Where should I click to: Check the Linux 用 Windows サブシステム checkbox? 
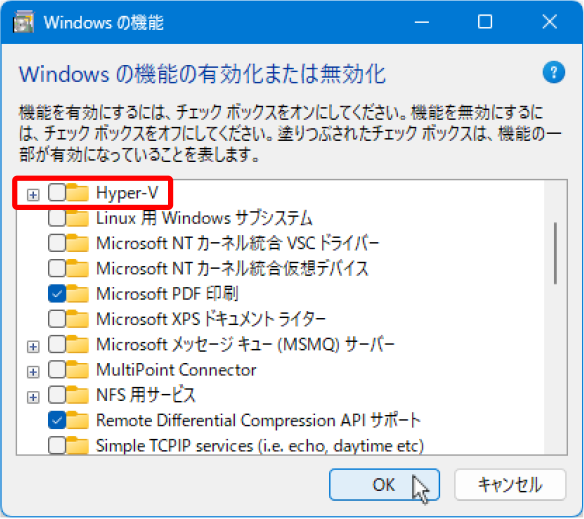(x=57, y=218)
